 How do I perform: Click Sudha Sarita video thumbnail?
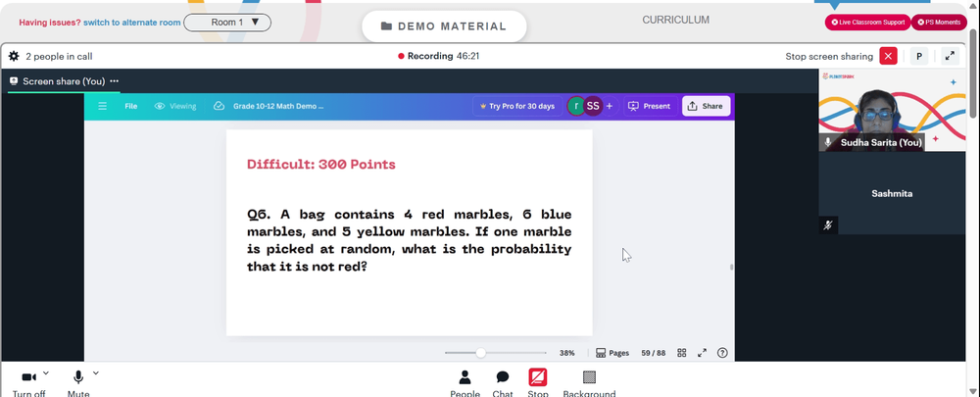tap(892, 110)
